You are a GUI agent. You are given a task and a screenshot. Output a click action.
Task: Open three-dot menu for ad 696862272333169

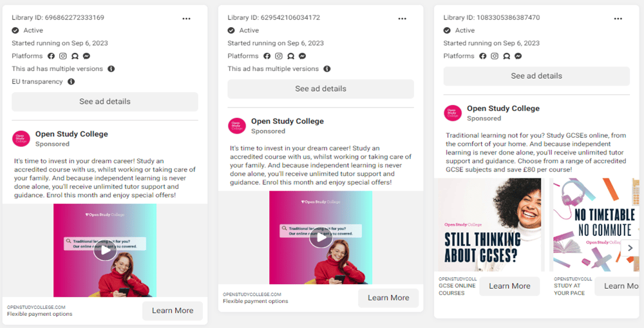point(187,19)
